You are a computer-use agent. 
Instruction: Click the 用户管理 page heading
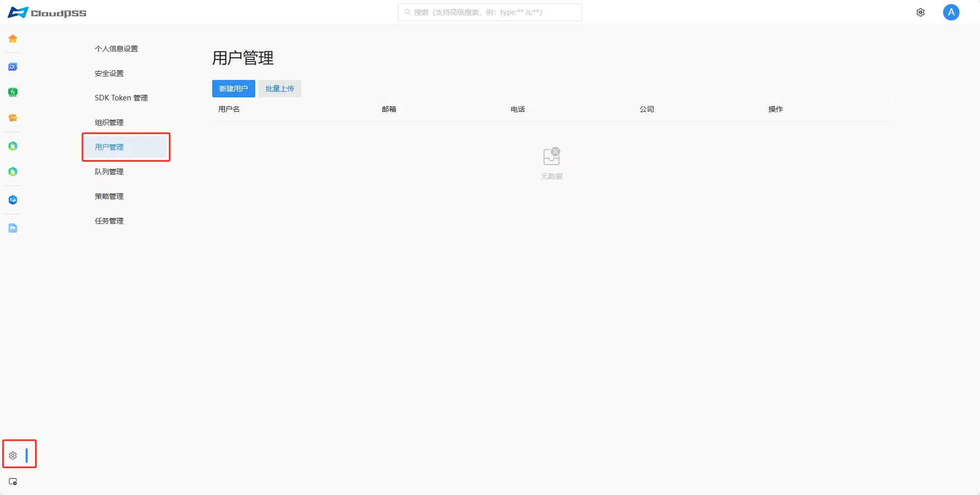click(243, 58)
